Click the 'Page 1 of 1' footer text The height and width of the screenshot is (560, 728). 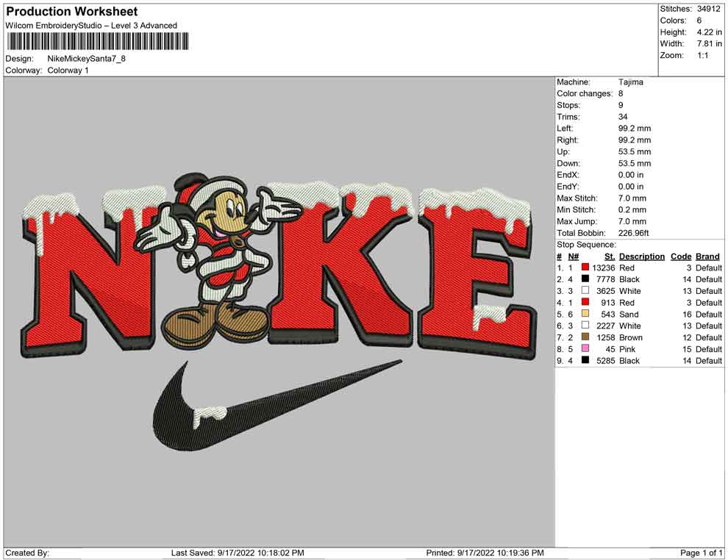click(x=701, y=553)
